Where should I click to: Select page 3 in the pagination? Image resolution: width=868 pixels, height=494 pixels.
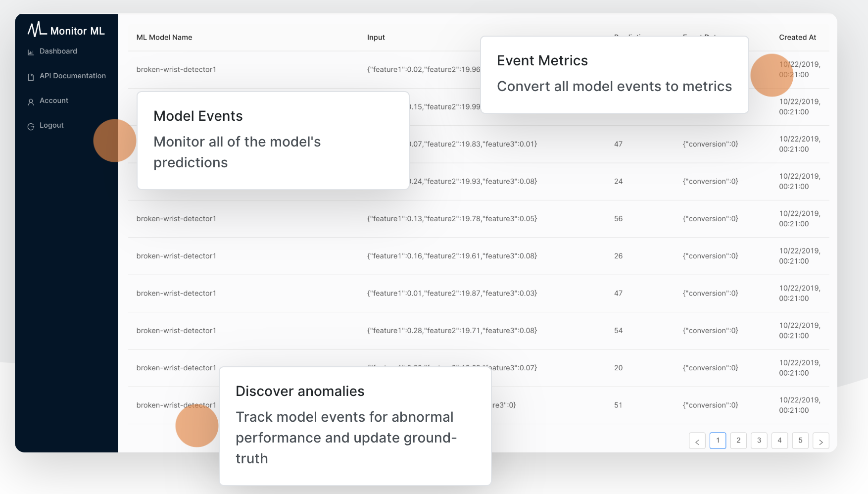759,441
